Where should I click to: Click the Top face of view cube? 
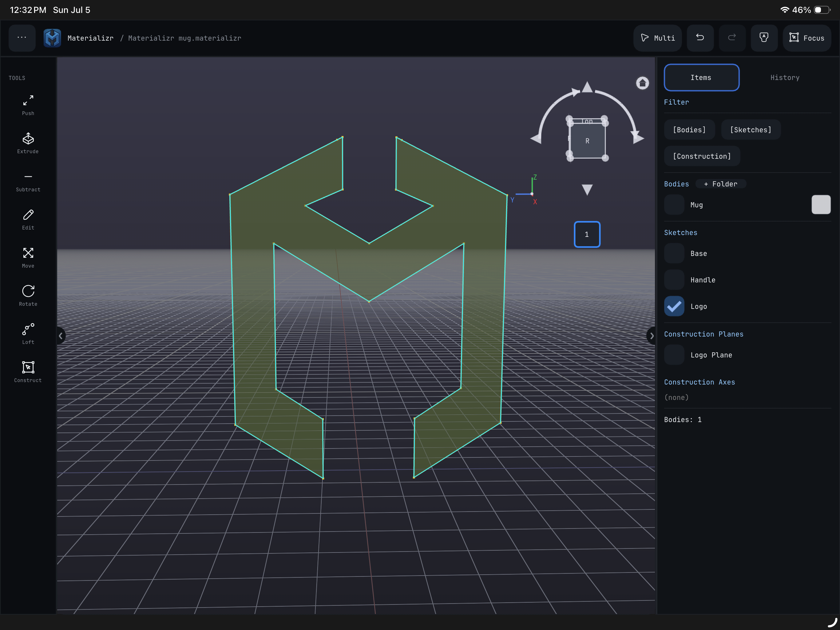(587, 121)
